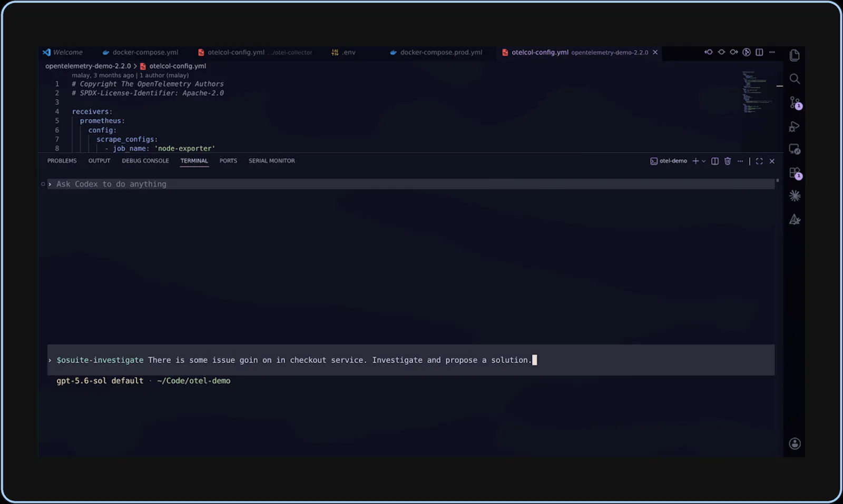This screenshot has width=843, height=504.
Task: Open the Search view in activity bar
Action: click(x=795, y=79)
